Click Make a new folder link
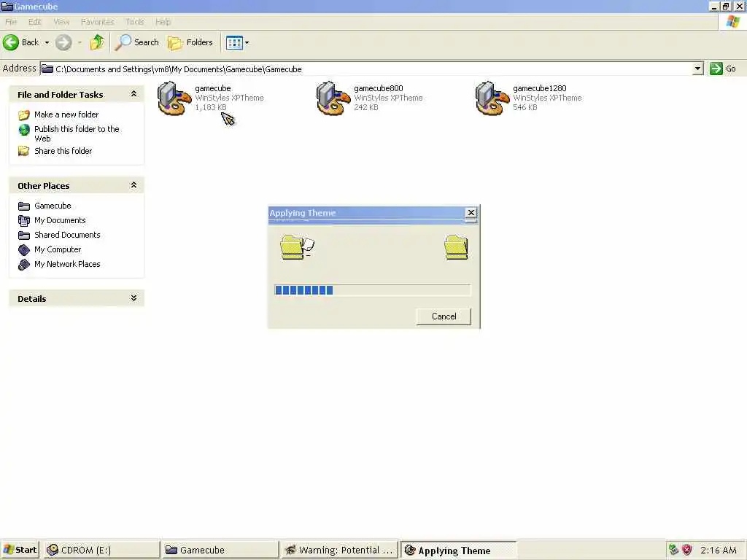Viewport: 747px width, 560px height. (66, 114)
